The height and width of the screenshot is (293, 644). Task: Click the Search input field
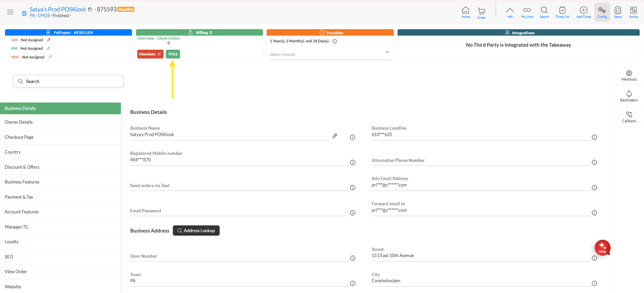click(x=68, y=81)
